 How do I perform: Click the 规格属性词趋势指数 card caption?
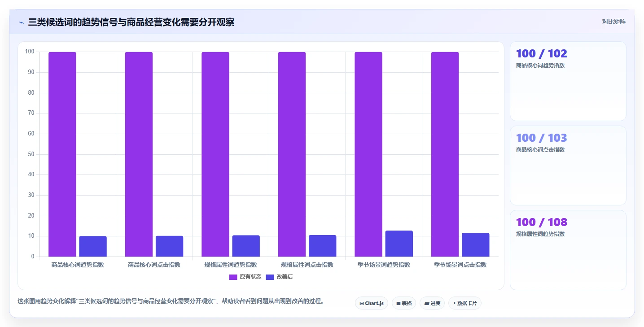pos(540,234)
